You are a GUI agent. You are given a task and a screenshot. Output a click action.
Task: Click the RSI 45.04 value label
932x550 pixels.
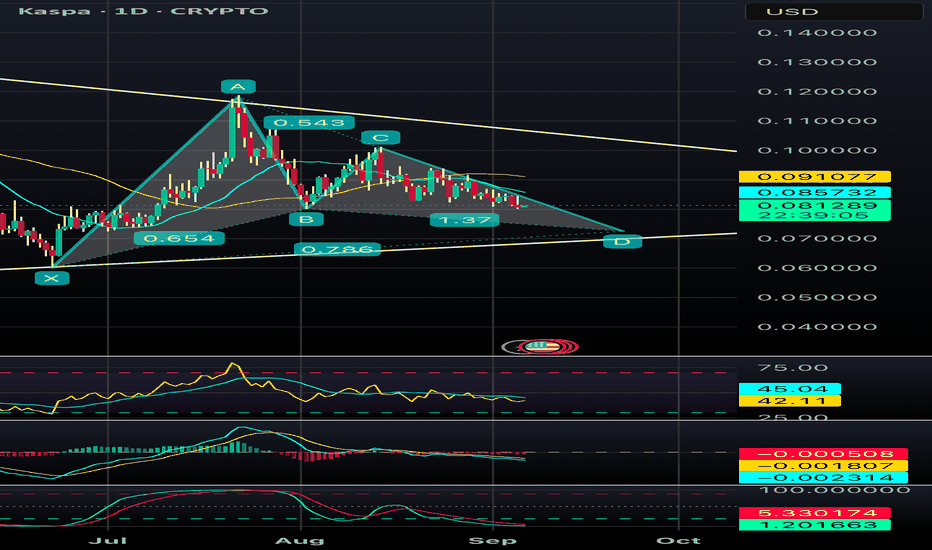click(x=790, y=389)
